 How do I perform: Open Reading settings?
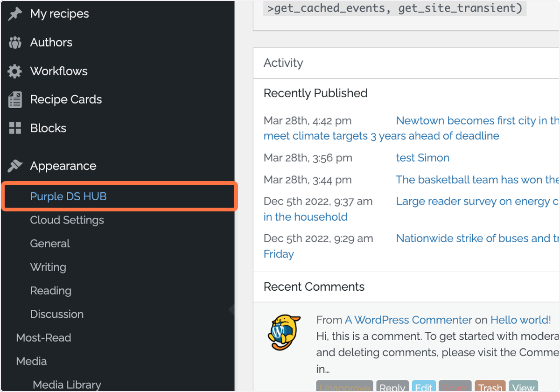[x=50, y=290]
